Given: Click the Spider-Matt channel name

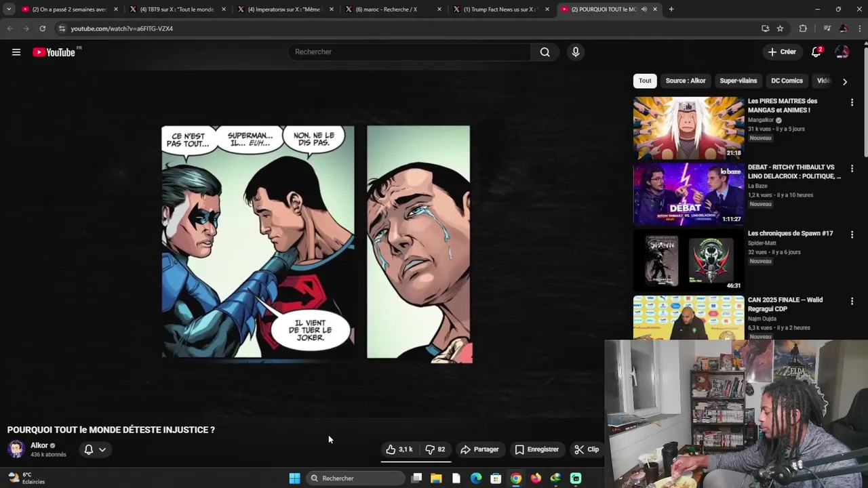Looking at the screenshot, I should tap(762, 243).
